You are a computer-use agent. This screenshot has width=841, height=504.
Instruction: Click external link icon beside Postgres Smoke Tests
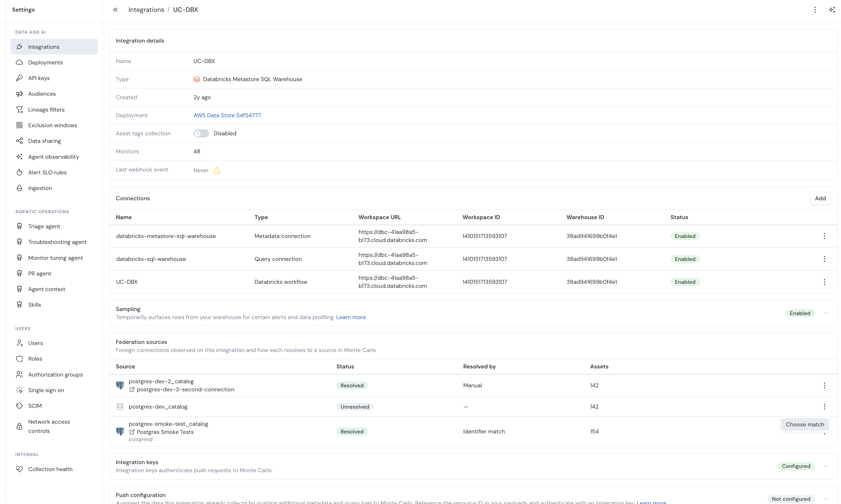click(132, 432)
